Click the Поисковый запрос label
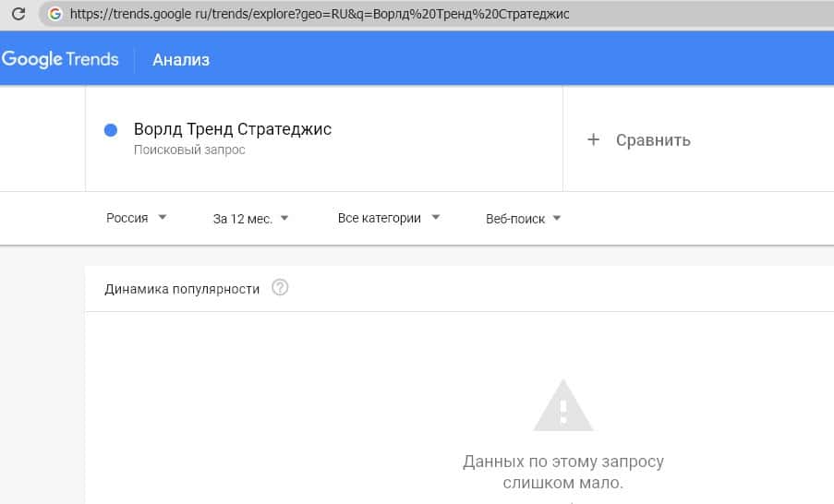 coord(189,150)
